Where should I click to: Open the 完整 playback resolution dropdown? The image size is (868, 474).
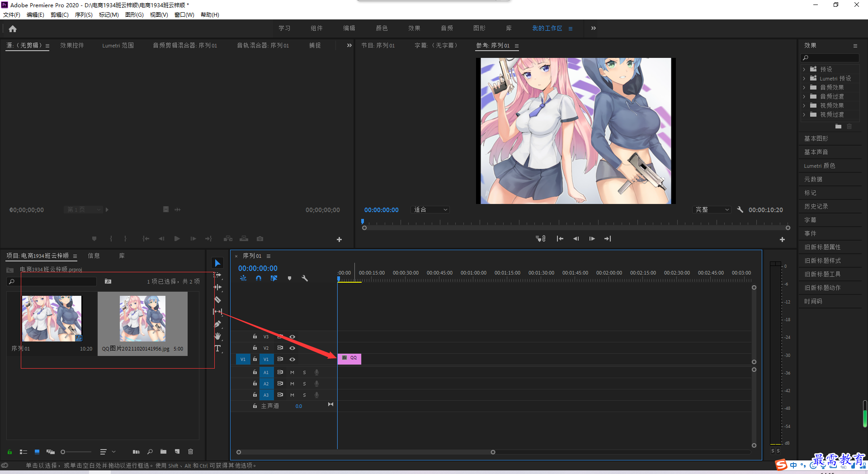pos(711,209)
